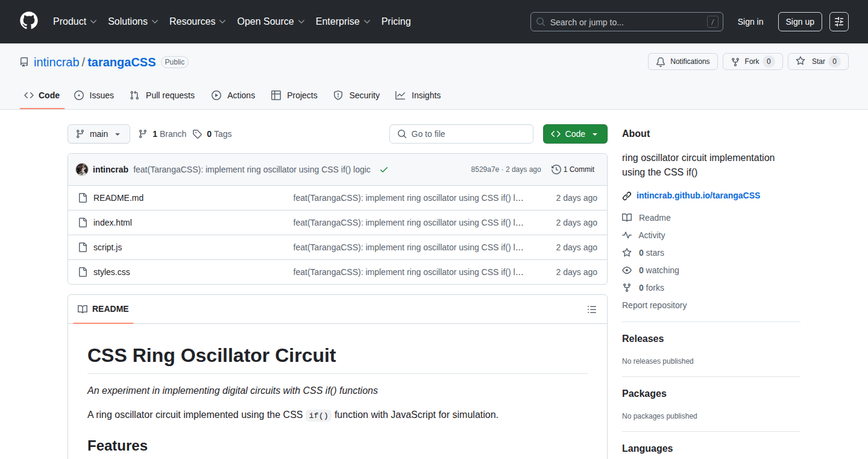The image size is (868, 459).
Task: Open the index.html file
Action: point(113,223)
